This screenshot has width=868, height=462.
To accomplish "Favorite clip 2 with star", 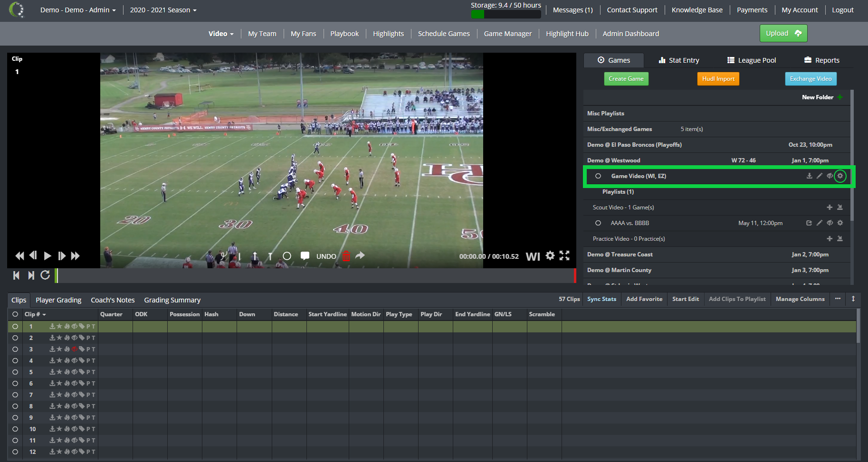I will click(x=59, y=338).
